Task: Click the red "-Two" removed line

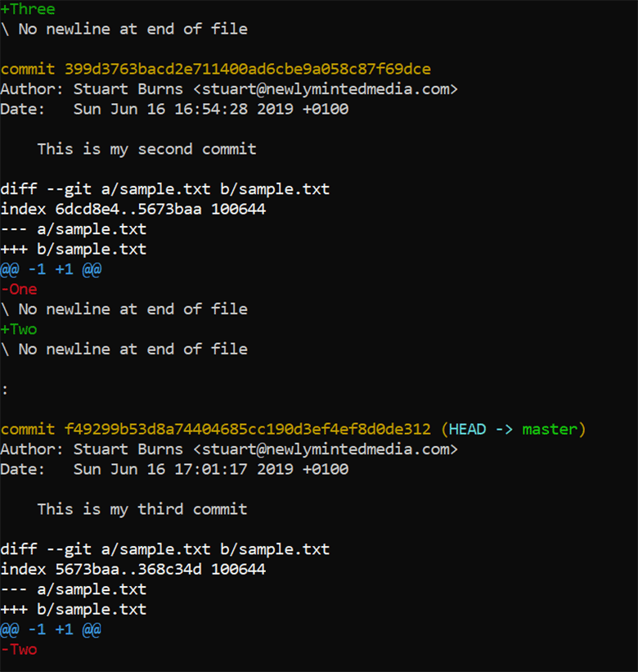Action: click(19, 649)
